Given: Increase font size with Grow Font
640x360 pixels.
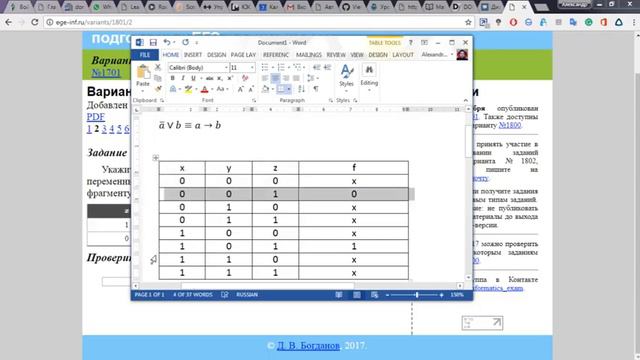Looking at the screenshot, I should click(241, 89).
